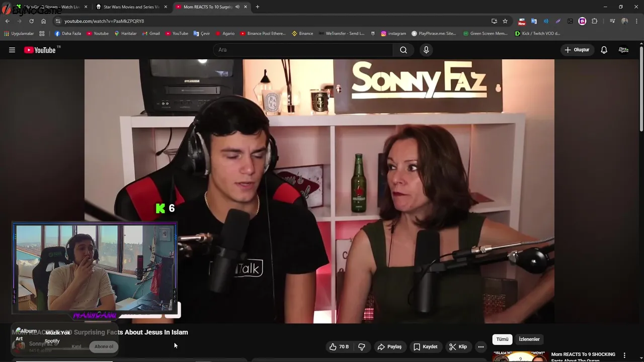
Task: Open the YouTube hamburger guide menu
Action: point(12,50)
